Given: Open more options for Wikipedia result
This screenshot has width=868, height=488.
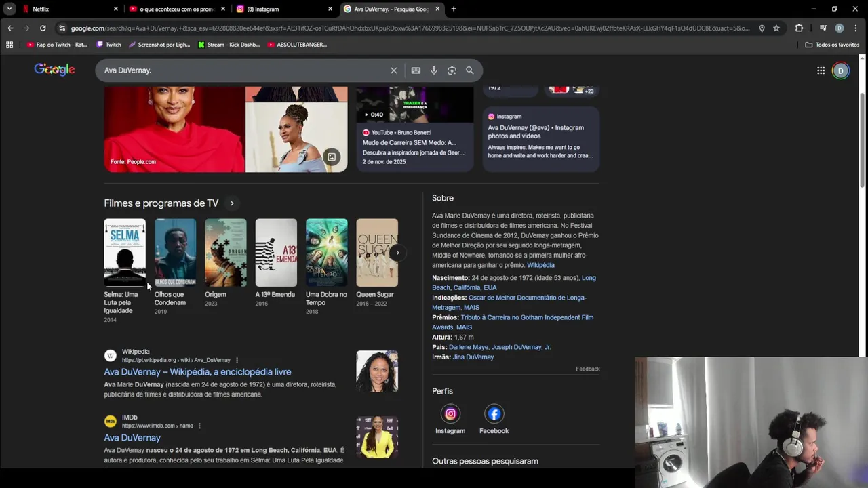Looking at the screenshot, I should tap(237, 360).
